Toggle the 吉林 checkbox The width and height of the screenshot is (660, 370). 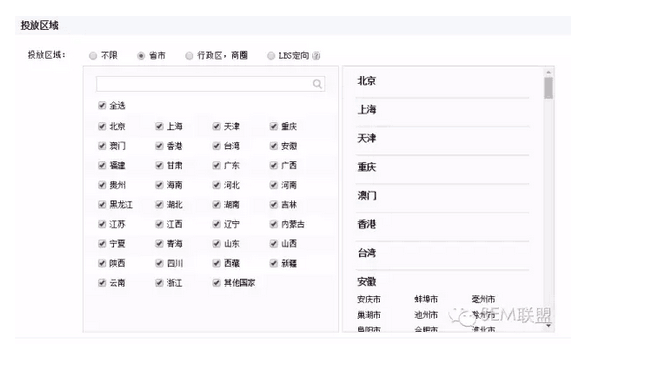pos(274,204)
